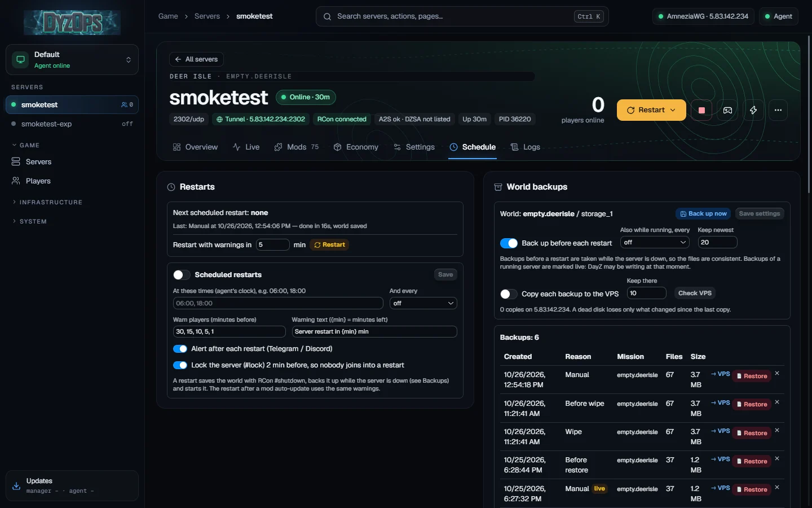The height and width of the screenshot is (508, 812).
Task: Restore the Before wipe backup
Action: click(x=752, y=405)
